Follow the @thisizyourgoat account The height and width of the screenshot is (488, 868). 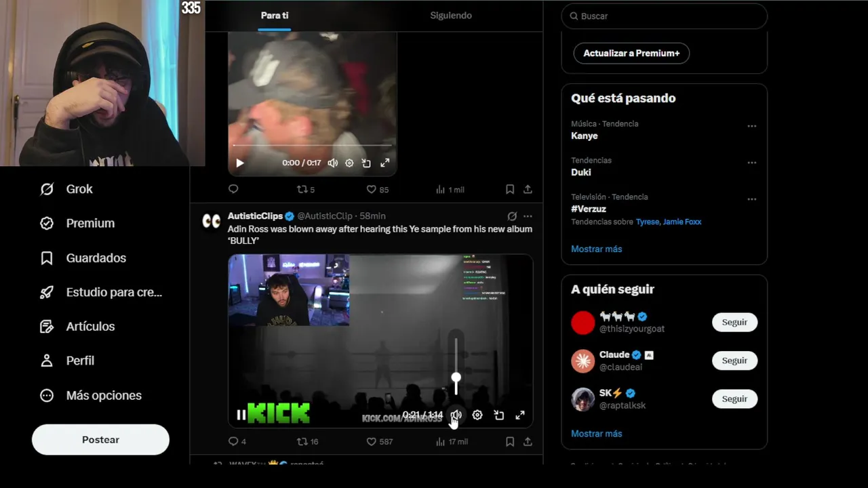point(734,322)
